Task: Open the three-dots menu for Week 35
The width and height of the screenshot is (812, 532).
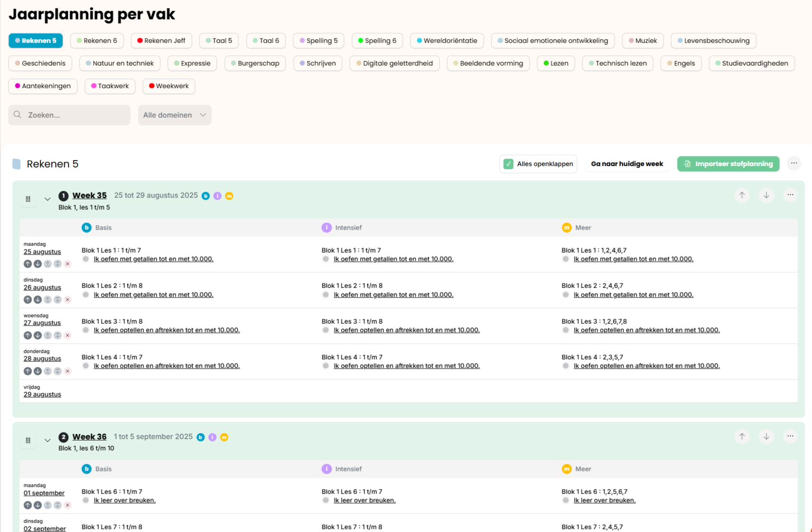Action: [790, 195]
